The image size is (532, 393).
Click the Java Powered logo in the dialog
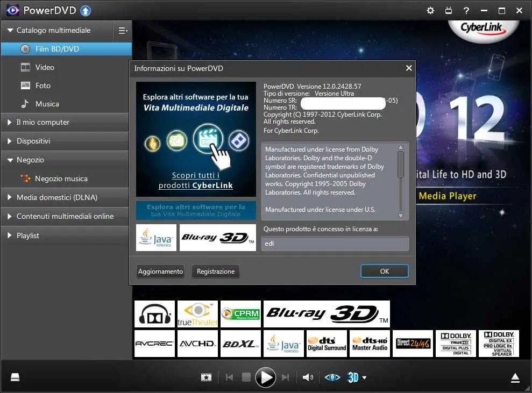pyautogui.click(x=157, y=238)
